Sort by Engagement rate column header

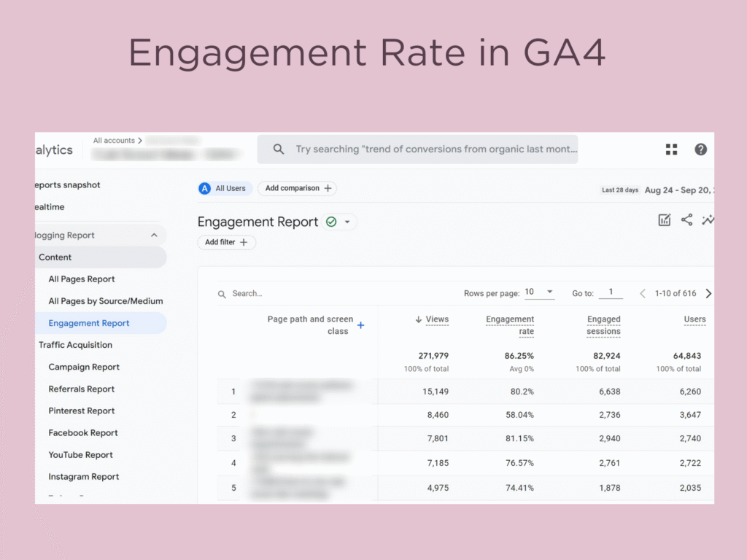pos(510,325)
